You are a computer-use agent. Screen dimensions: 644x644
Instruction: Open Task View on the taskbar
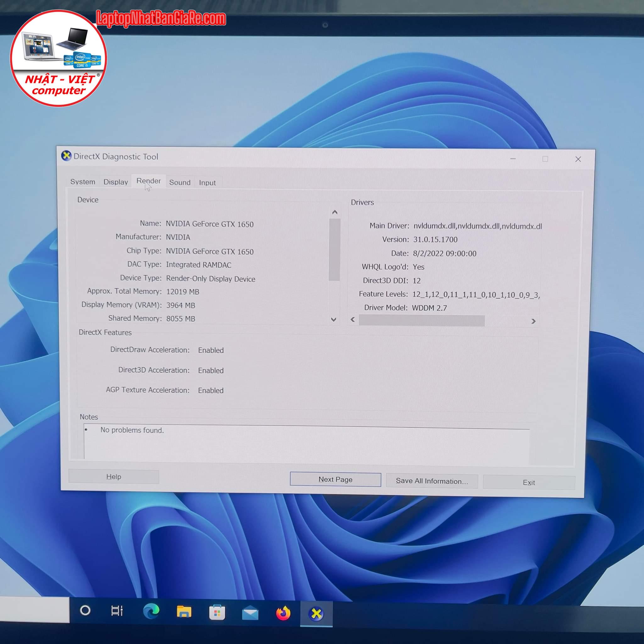pos(117,611)
